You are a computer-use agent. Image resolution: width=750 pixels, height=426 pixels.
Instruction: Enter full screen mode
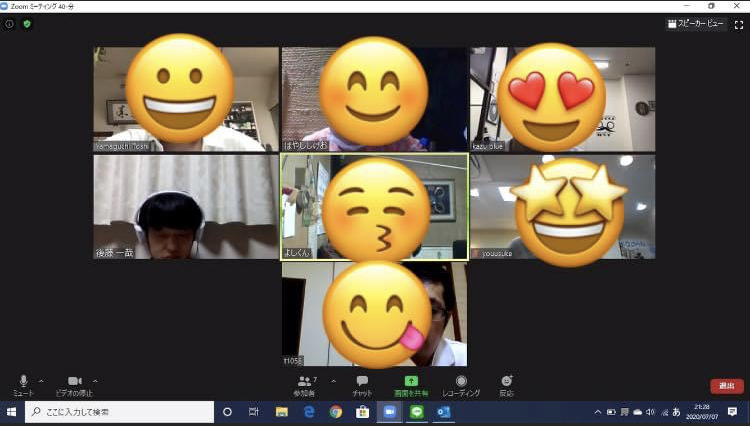(739, 24)
